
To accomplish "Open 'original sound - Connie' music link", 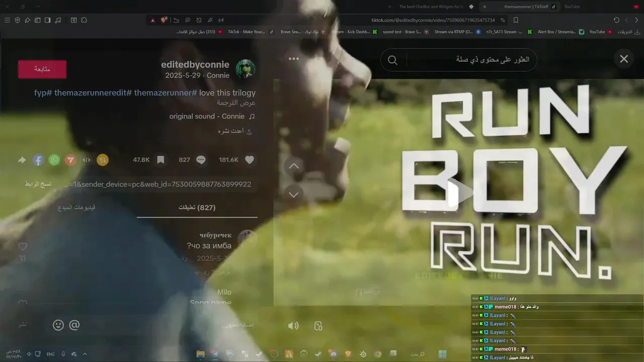I will [212, 116].
